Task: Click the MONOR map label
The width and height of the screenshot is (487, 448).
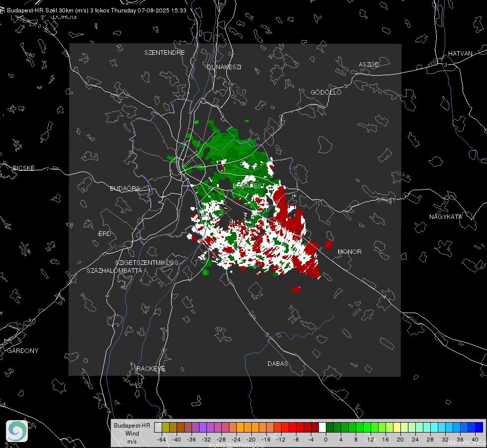Action: (x=349, y=252)
